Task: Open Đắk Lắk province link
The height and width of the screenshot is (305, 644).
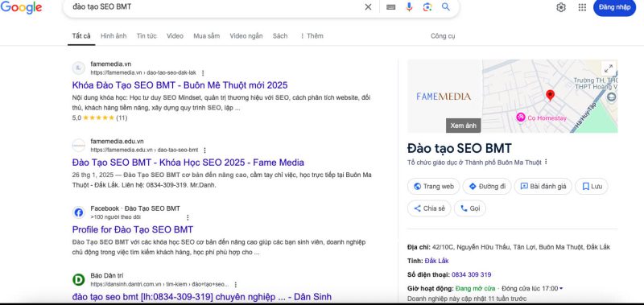Action: pos(436,261)
